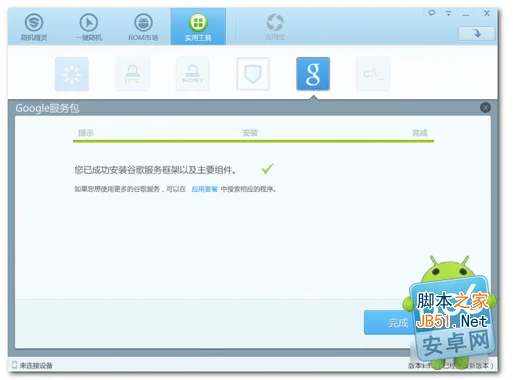Click the 应用套餐 link
The height and width of the screenshot is (380, 513).
pos(204,189)
